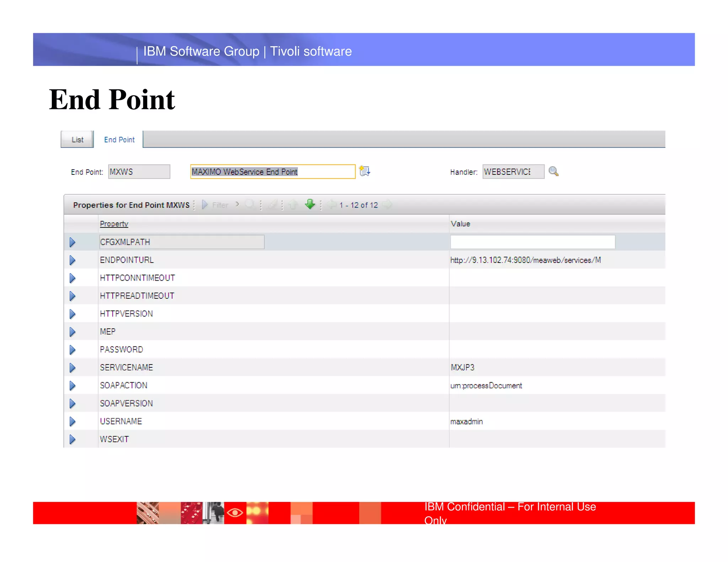Expand the MEP row details

click(x=73, y=332)
